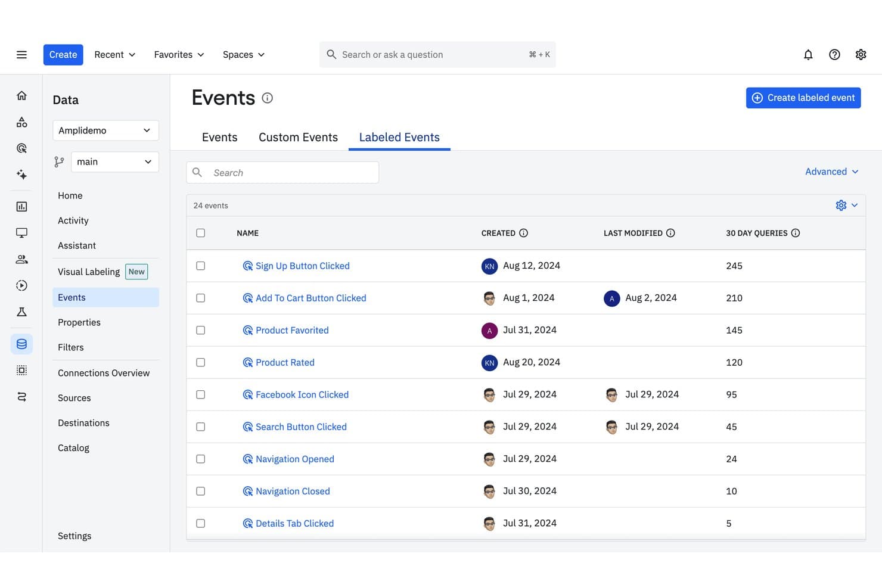Click the info icon next to 30 DAY QUERIES
The width and height of the screenshot is (882, 588).
click(796, 233)
